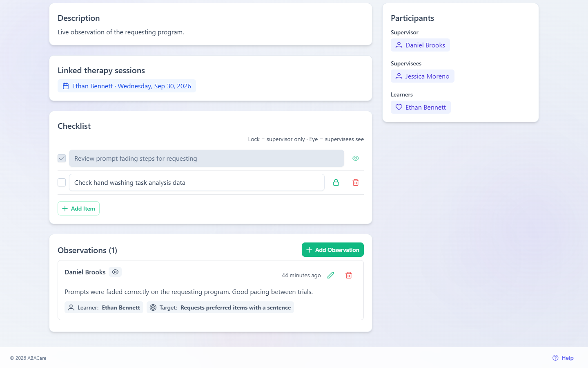Screen dimensions: 588x368
Task: Click the Target: Requests preferred items tag
Action: click(220, 307)
